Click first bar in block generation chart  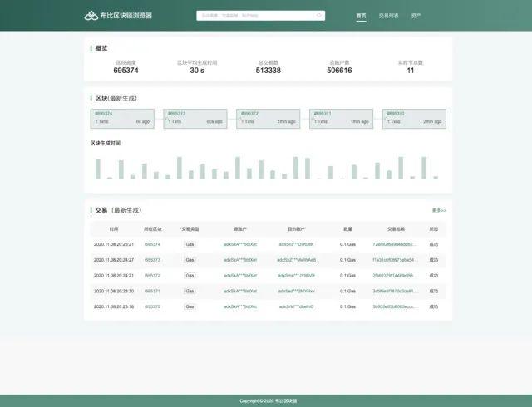point(98,169)
